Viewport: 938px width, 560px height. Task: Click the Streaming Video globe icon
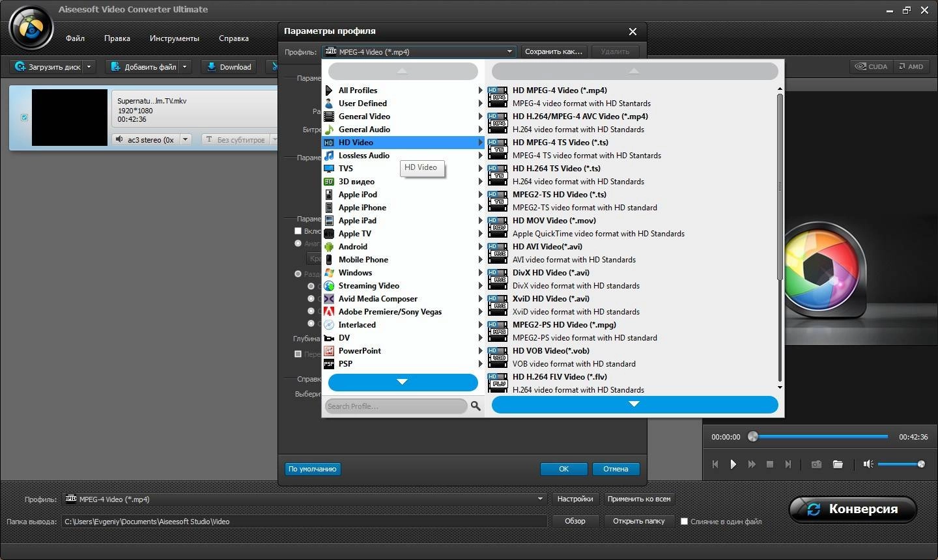tap(329, 286)
